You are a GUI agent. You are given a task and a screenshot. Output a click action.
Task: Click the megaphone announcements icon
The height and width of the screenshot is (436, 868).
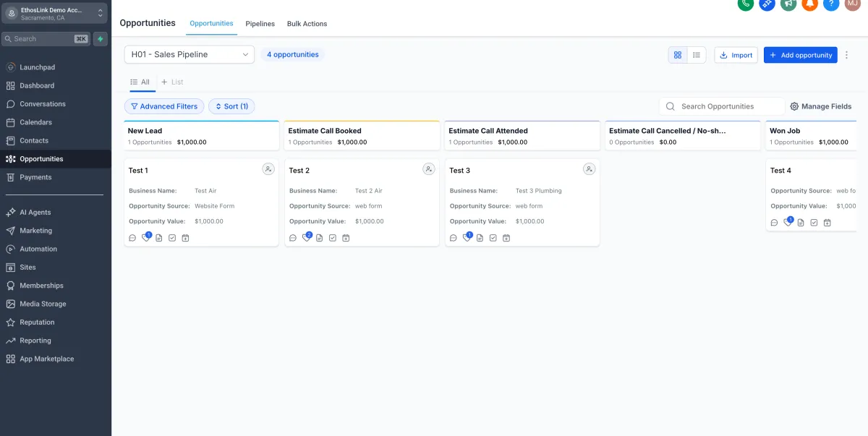(x=788, y=4)
